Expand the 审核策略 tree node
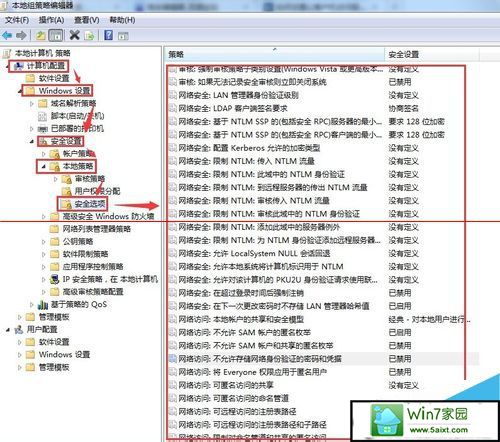 coord(56,179)
